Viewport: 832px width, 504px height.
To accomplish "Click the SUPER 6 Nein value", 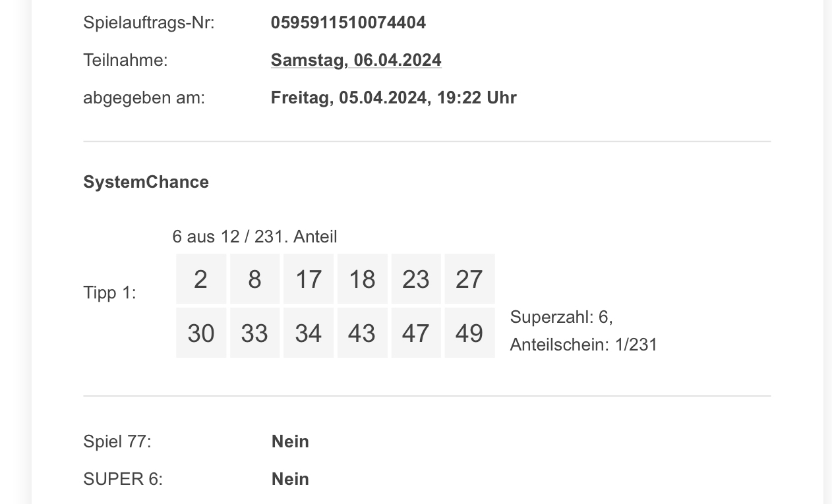I will click(290, 479).
